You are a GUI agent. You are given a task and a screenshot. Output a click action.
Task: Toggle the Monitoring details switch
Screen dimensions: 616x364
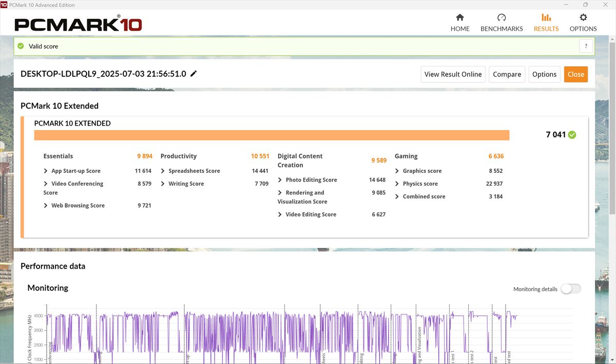click(571, 289)
